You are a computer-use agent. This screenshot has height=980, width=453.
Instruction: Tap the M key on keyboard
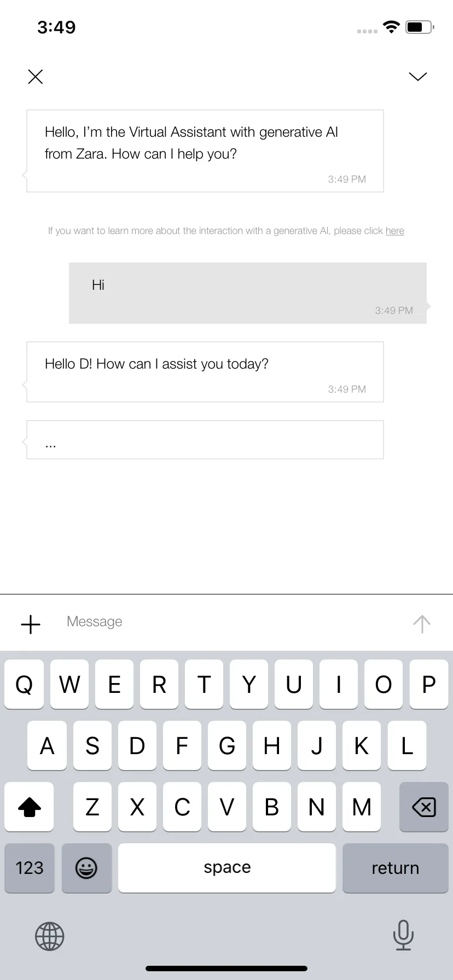point(362,807)
